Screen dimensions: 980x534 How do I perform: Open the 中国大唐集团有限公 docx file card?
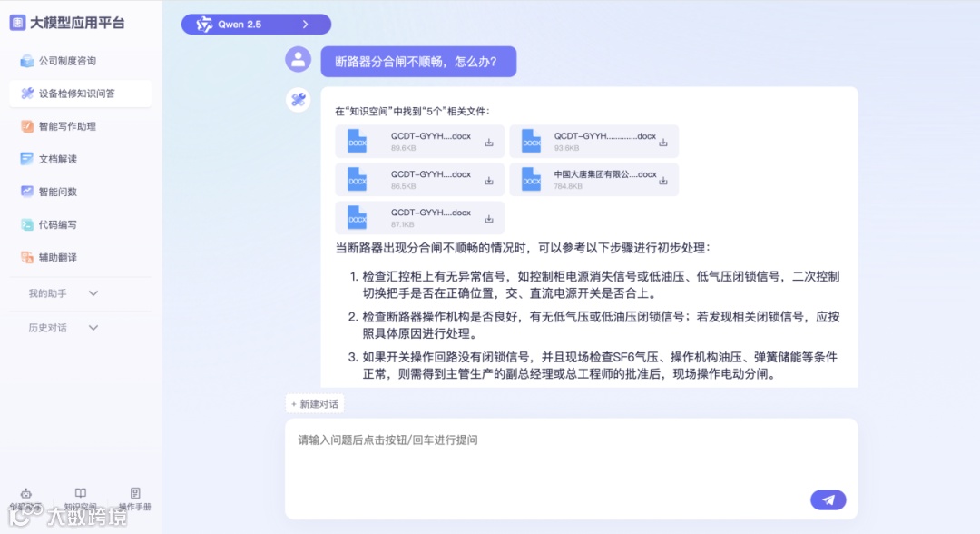pyautogui.click(x=593, y=180)
